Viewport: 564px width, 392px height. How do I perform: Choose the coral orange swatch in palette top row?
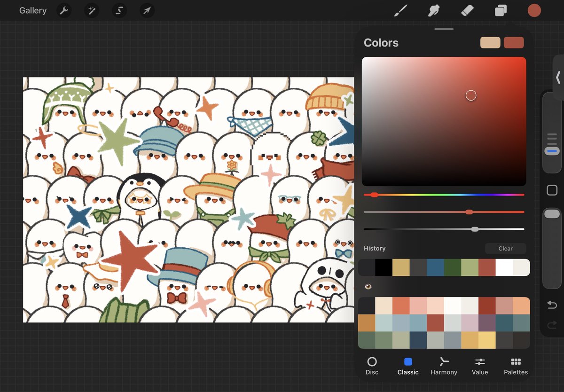(401, 306)
